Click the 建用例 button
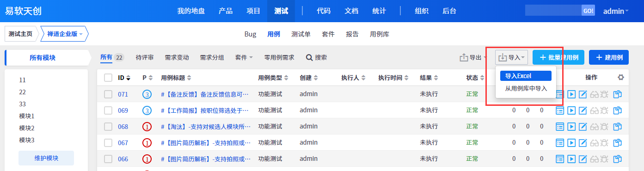 (609, 58)
